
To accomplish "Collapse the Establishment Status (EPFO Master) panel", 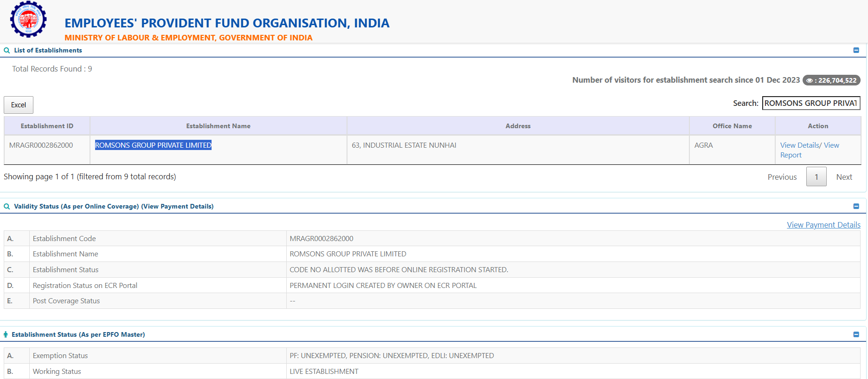I will (x=856, y=334).
